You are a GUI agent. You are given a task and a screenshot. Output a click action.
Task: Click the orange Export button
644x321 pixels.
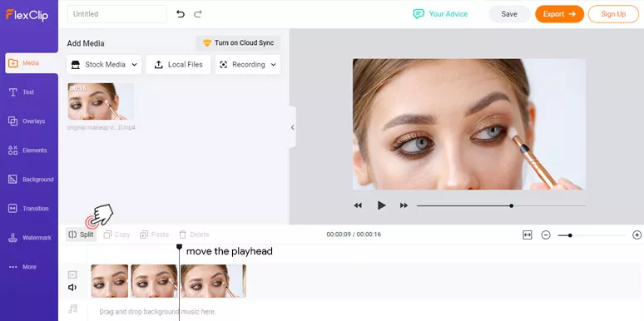click(559, 14)
